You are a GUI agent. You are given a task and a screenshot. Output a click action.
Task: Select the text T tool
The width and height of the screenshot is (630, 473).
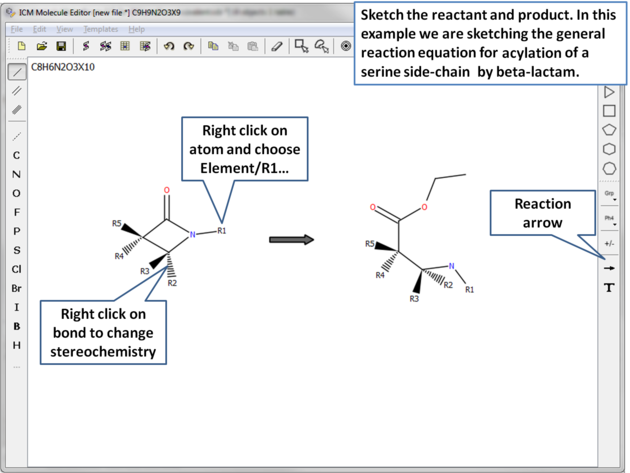[x=609, y=288]
